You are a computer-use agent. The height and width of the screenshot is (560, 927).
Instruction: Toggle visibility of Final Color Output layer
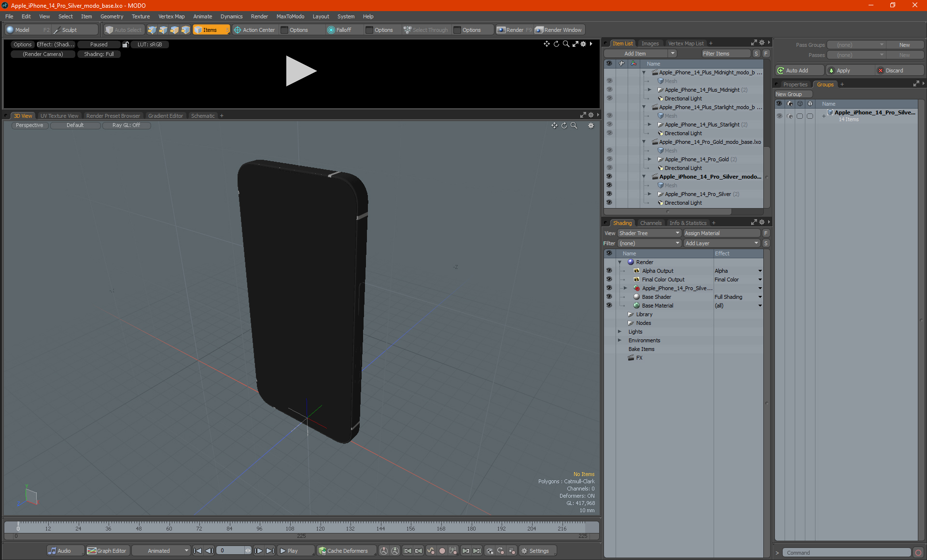click(x=609, y=280)
